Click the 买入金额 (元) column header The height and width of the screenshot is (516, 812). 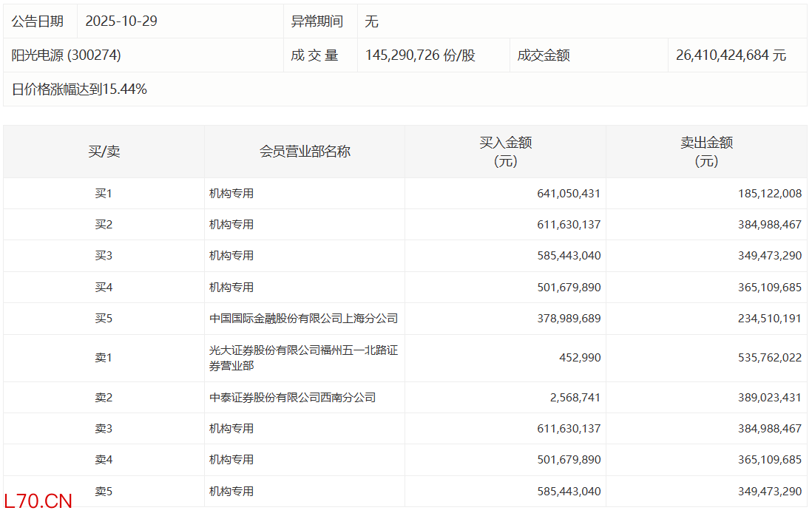[x=505, y=152]
